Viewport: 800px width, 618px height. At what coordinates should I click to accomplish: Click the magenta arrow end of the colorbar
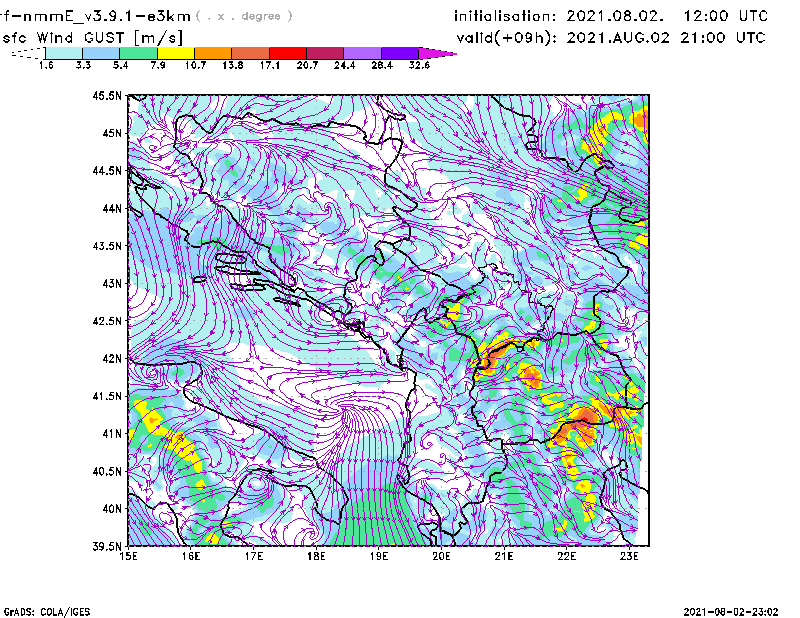tap(437, 53)
